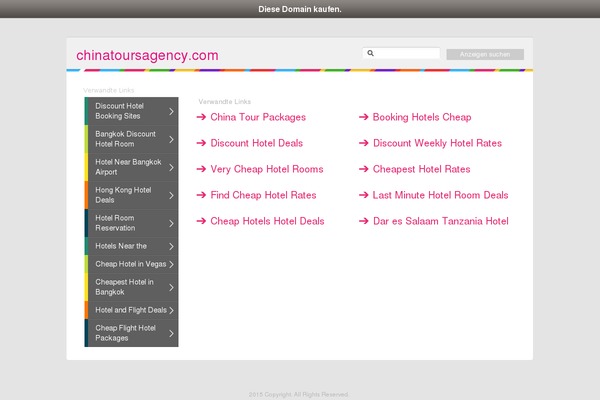Screen dimensions: 600x400
Task: Visit Very Cheap Hotel Rooms link
Action: point(266,169)
